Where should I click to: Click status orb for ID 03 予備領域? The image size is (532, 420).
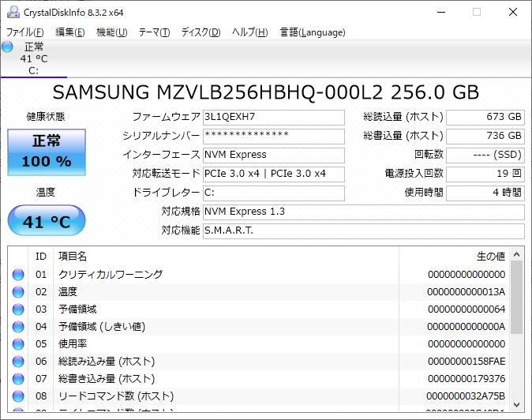(18, 309)
